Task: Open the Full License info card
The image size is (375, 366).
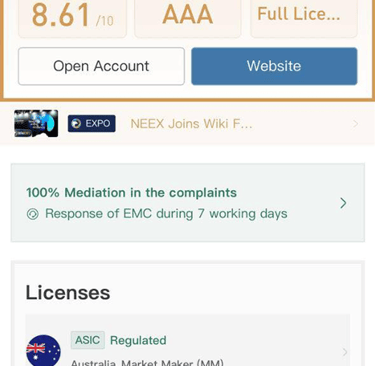Action: 304,18
